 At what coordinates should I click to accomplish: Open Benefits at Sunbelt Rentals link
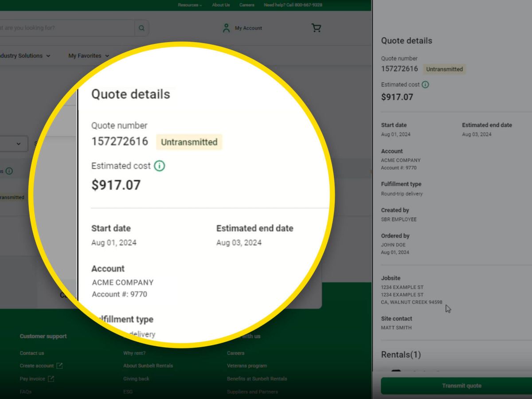point(257,379)
